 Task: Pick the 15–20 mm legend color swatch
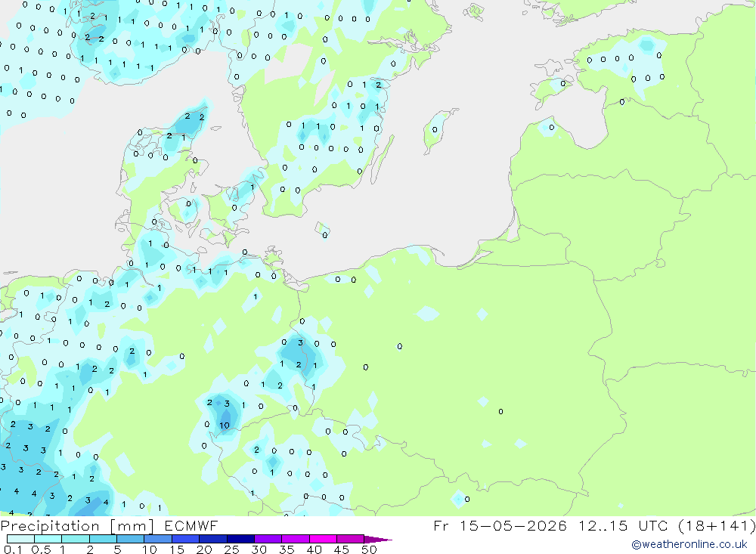point(186,539)
